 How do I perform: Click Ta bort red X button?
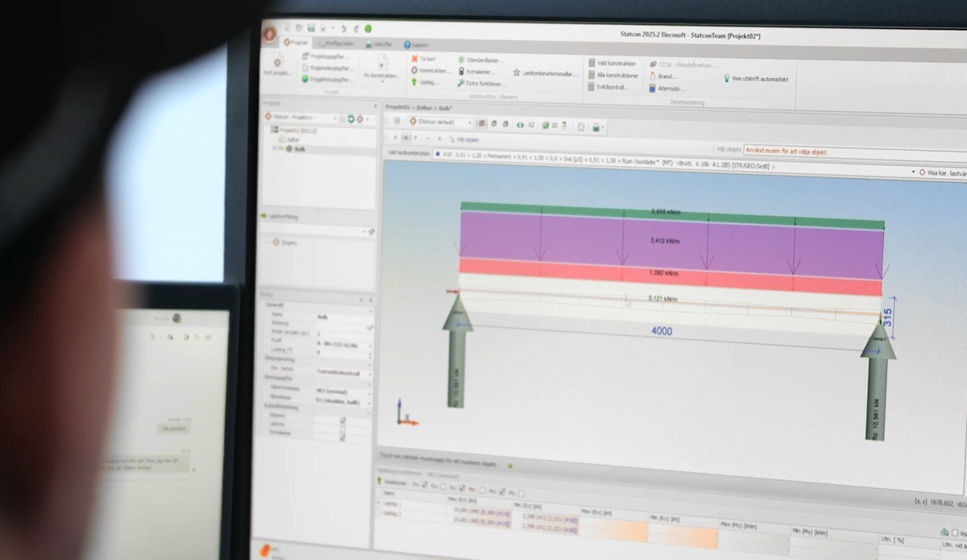click(x=425, y=59)
